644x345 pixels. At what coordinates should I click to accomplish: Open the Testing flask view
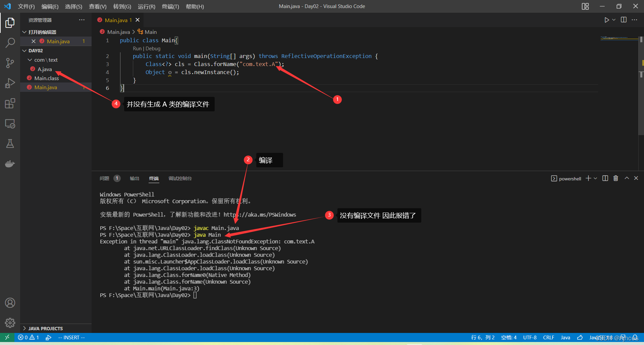click(10, 144)
